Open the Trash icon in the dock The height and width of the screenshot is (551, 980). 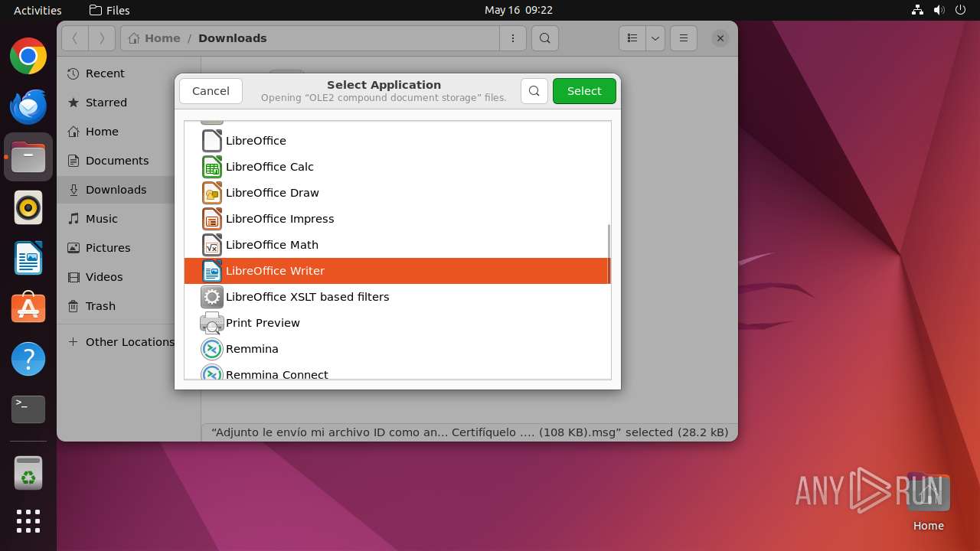tap(28, 473)
